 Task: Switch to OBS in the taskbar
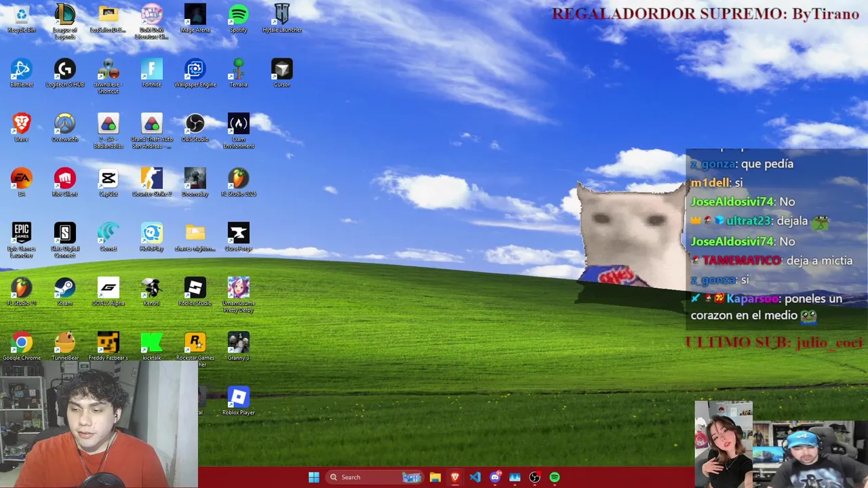click(534, 477)
